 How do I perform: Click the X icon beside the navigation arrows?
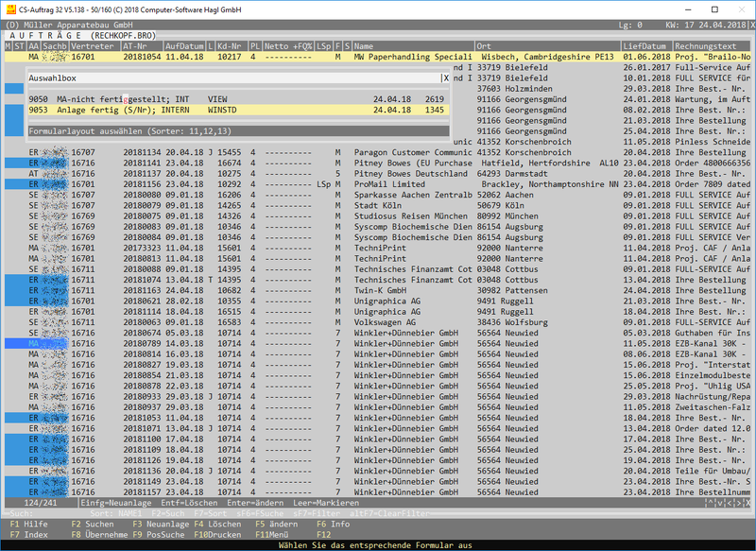(748, 502)
